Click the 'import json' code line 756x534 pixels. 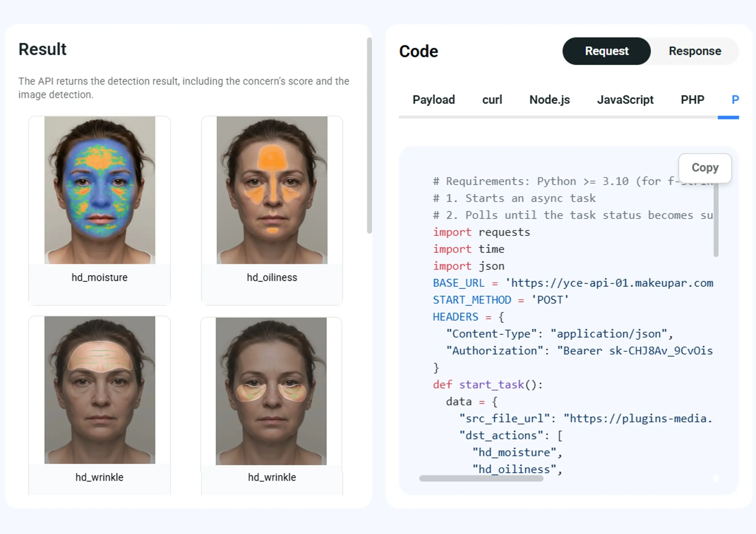pyautogui.click(x=468, y=266)
